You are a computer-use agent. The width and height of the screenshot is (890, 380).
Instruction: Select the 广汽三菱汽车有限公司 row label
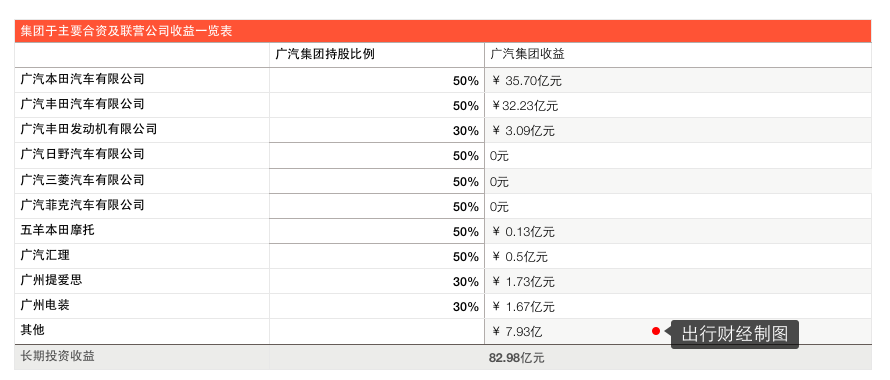pyautogui.click(x=82, y=180)
